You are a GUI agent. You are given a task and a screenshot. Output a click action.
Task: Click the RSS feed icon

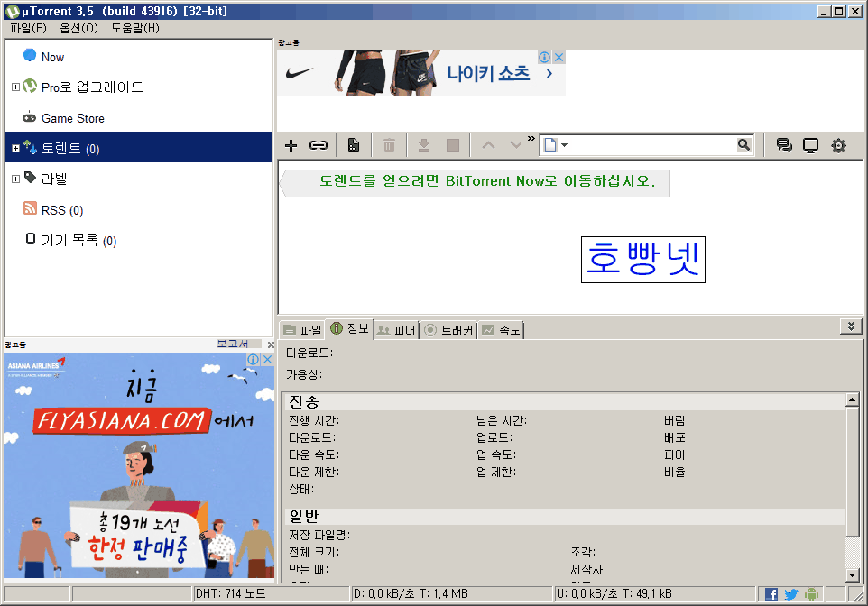(30, 207)
